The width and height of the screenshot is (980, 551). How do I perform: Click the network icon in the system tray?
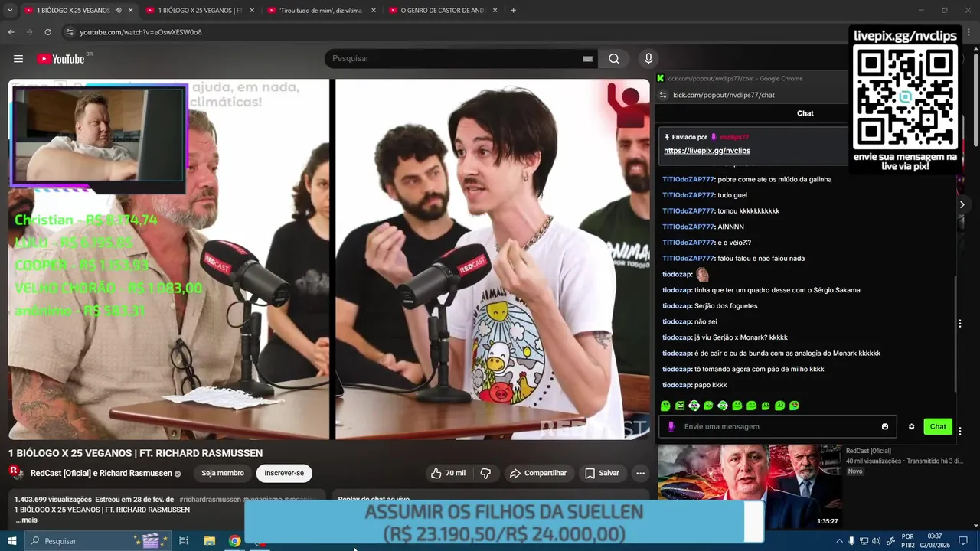pos(864,541)
